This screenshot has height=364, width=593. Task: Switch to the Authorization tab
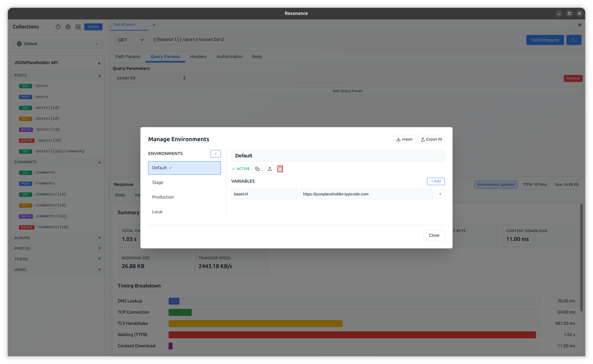click(229, 57)
